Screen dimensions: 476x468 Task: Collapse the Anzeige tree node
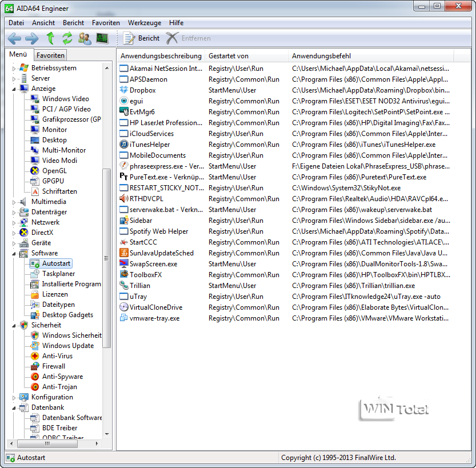14,89
